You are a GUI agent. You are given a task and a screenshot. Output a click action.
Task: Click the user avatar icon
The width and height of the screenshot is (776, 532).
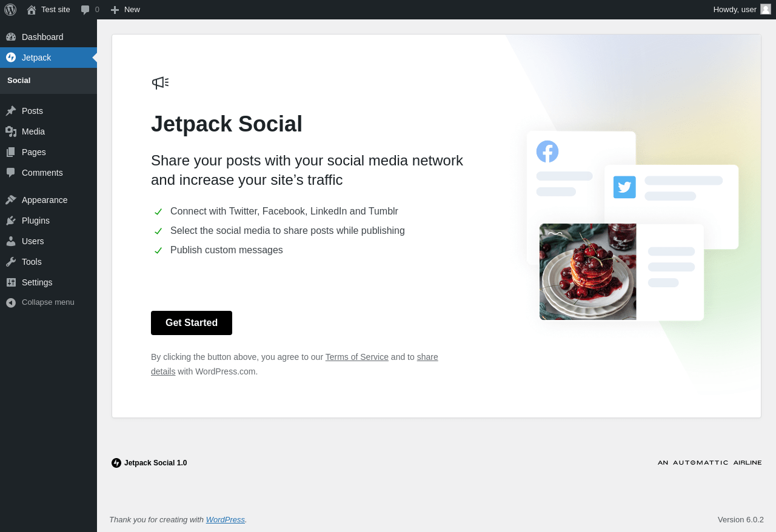(x=766, y=9)
